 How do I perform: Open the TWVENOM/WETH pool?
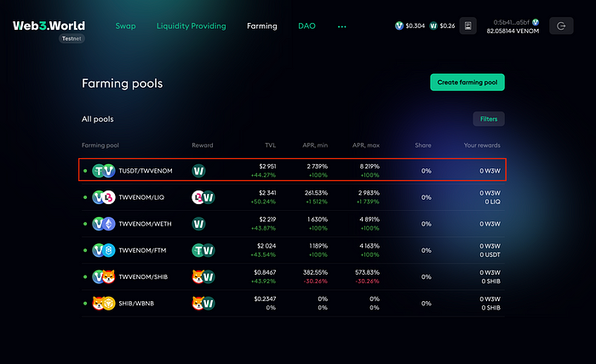tap(293, 224)
